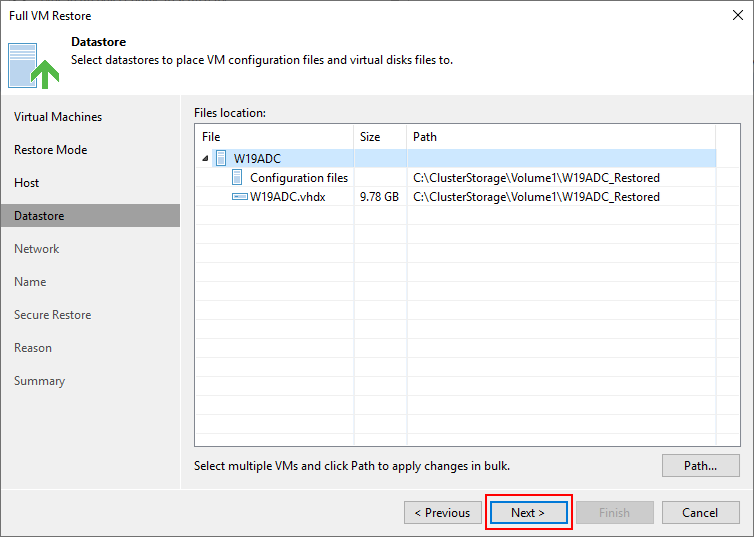This screenshot has width=754, height=537.
Task: Open the Secure Restore step
Action: pos(52,315)
